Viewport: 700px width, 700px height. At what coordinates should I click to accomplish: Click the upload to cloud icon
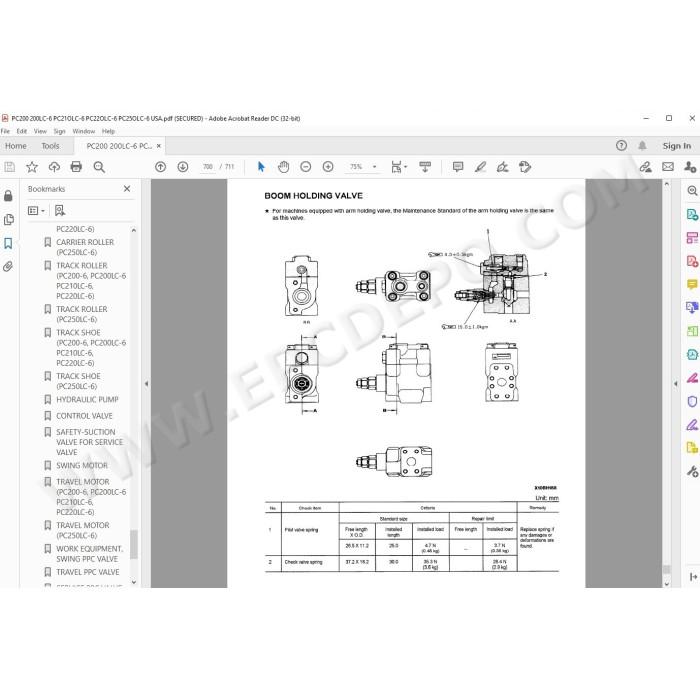point(54,167)
